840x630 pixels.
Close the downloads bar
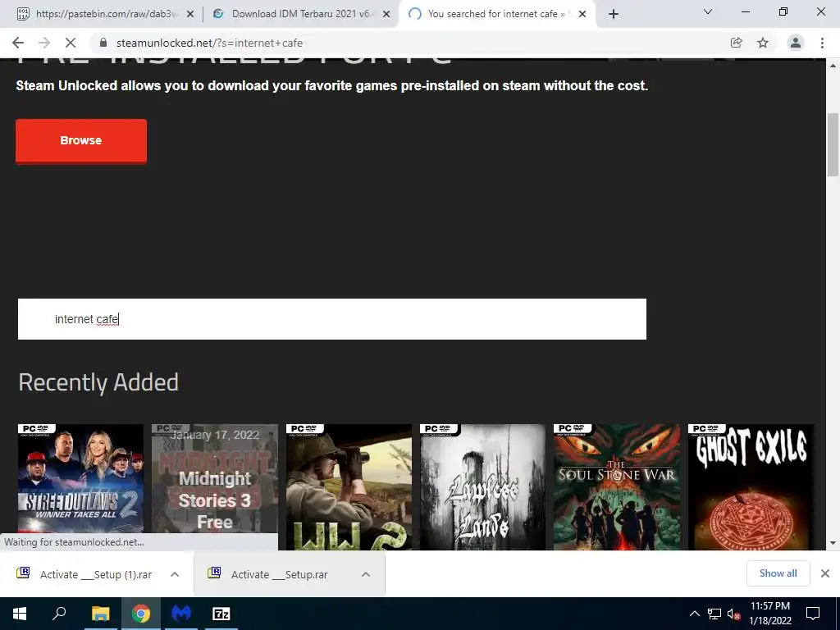click(x=825, y=573)
